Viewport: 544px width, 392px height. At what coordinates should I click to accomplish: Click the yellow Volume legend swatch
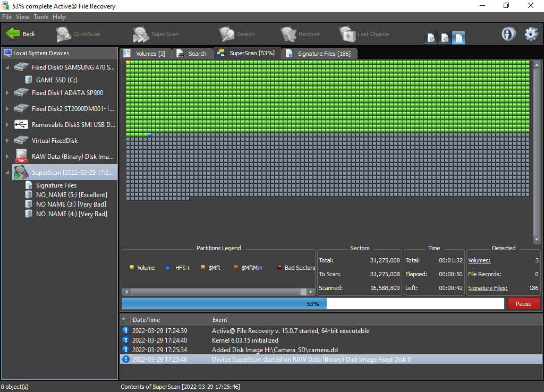[132, 267]
